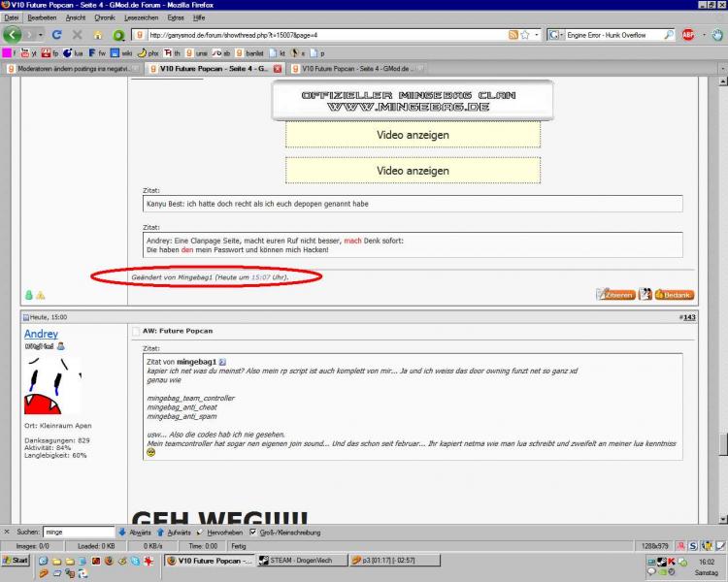Click the browser Back arrow button
This screenshot has height=582, width=728.
point(14,34)
